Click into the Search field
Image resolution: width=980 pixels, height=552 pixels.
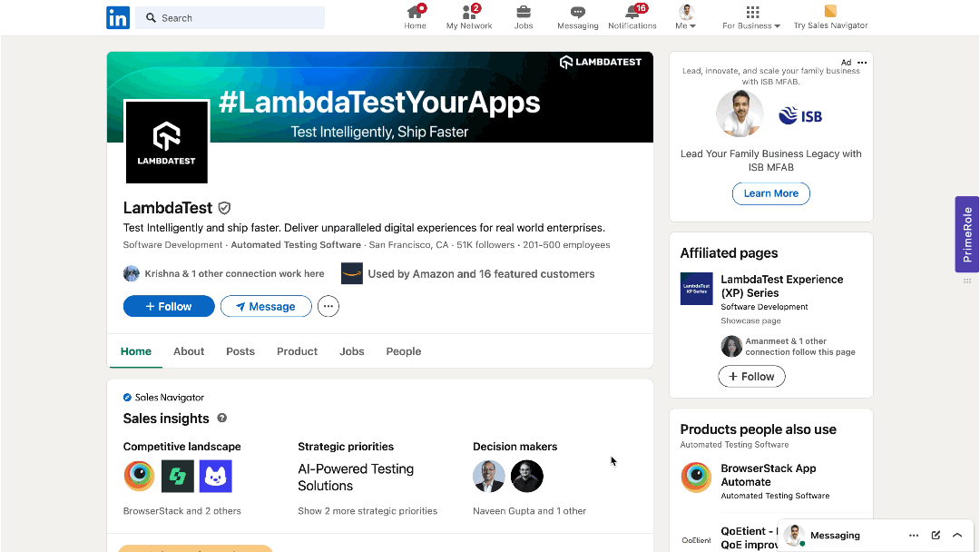pyautogui.click(x=230, y=18)
